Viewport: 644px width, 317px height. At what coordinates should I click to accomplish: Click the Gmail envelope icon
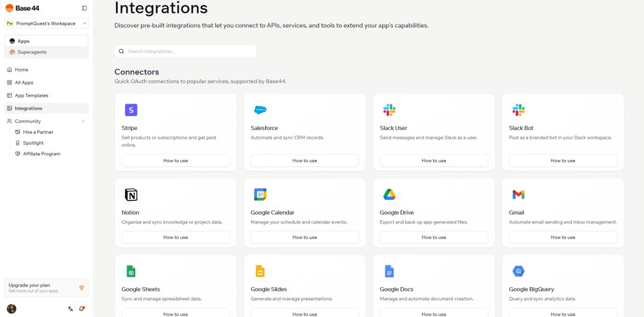(518, 195)
